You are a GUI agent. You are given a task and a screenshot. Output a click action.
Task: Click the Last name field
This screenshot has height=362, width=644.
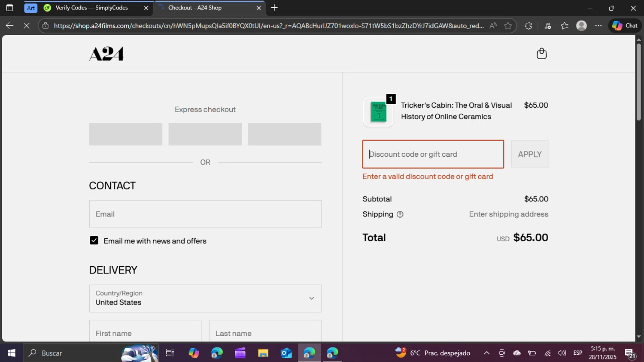pos(265,331)
